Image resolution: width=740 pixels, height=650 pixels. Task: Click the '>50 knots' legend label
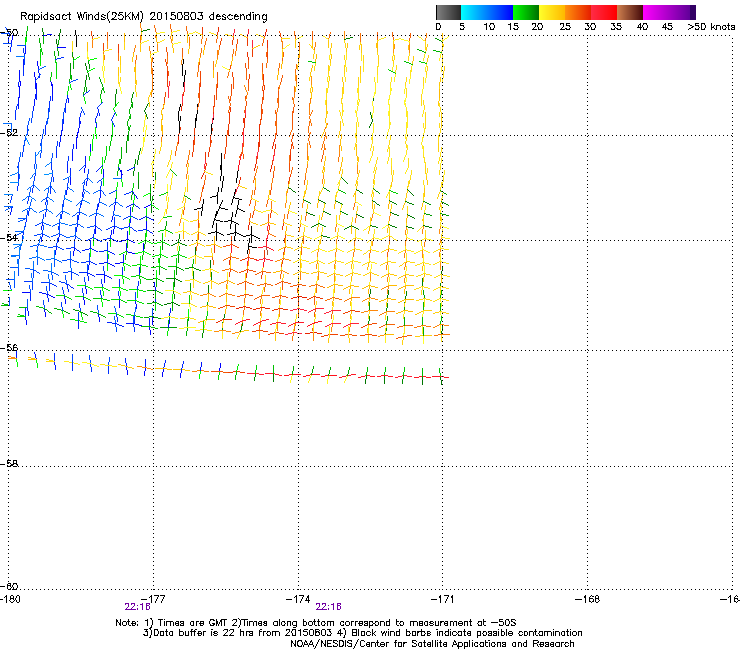pos(711,26)
